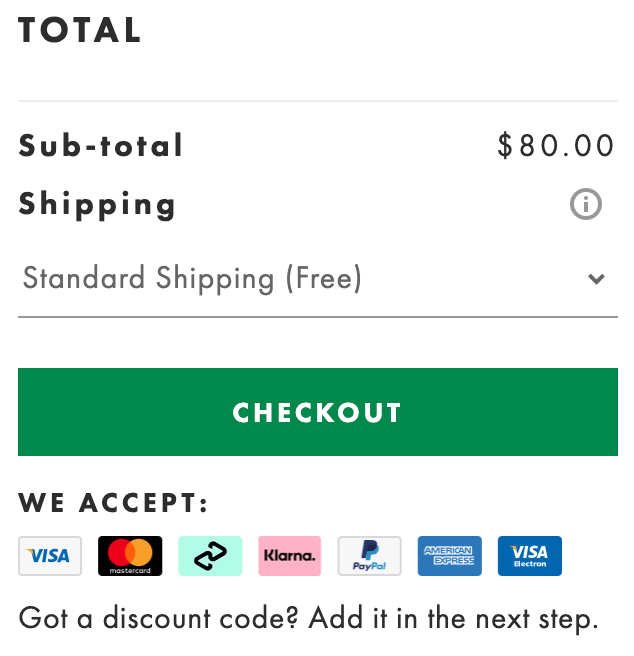Click the WE ACCEPT heading
634x656 pixels.
tap(113, 502)
